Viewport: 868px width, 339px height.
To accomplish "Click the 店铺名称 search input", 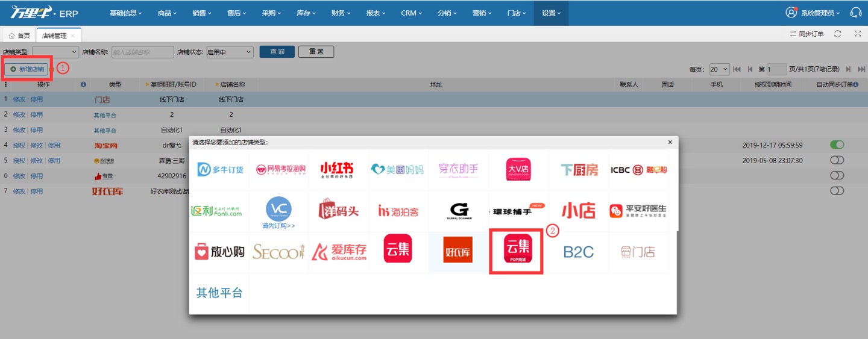I will point(142,52).
